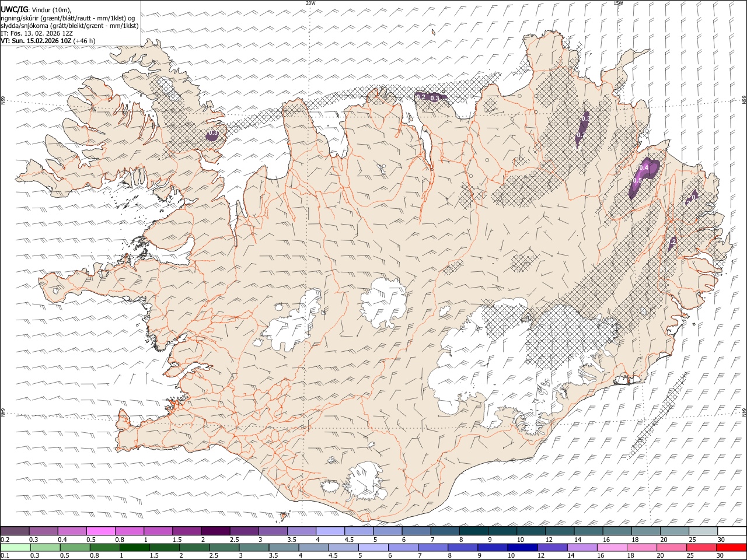Click the 'VT: Sun. 15.02.2026 10Z (+46 h)' line
Image resolution: width=747 pixels, height=560 pixels.
[48, 41]
